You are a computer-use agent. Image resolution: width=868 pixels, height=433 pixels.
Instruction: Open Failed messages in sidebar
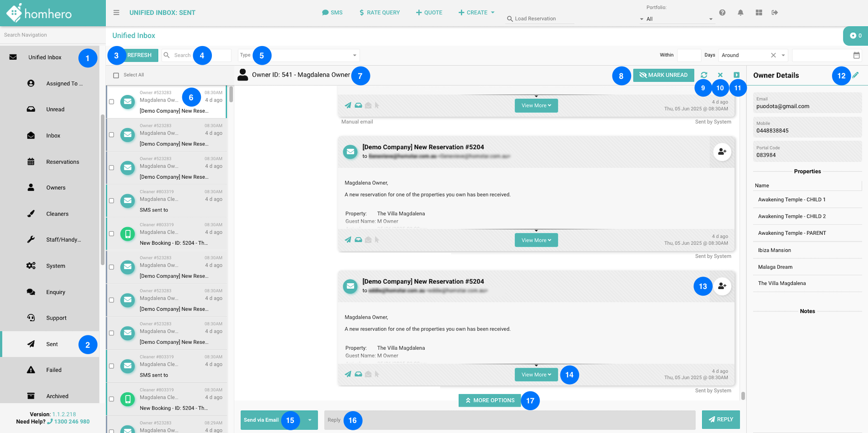[x=53, y=370]
